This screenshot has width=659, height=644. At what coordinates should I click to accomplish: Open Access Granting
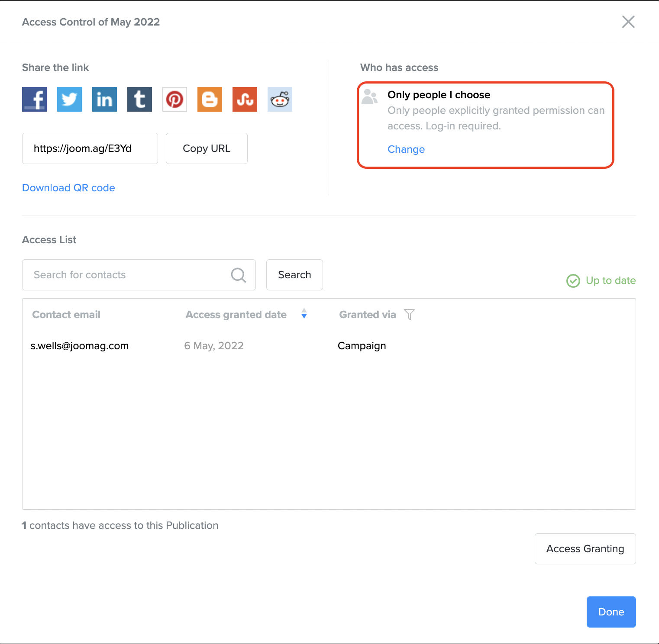pyautogui.click(x=585, y=549)
